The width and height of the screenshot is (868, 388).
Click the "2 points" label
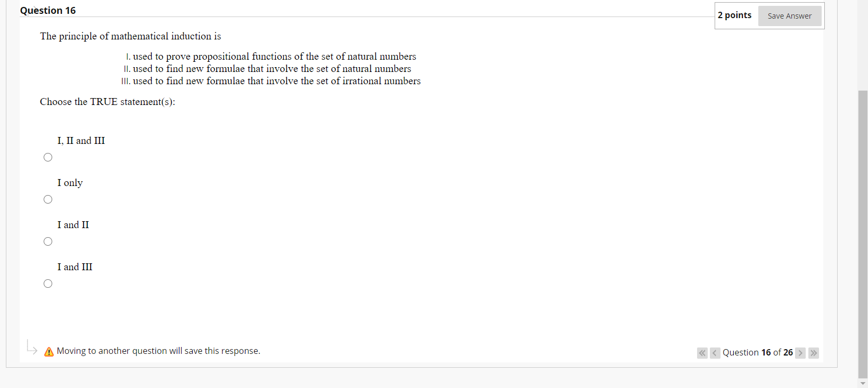pyautogui.click(x=735, y=15)
